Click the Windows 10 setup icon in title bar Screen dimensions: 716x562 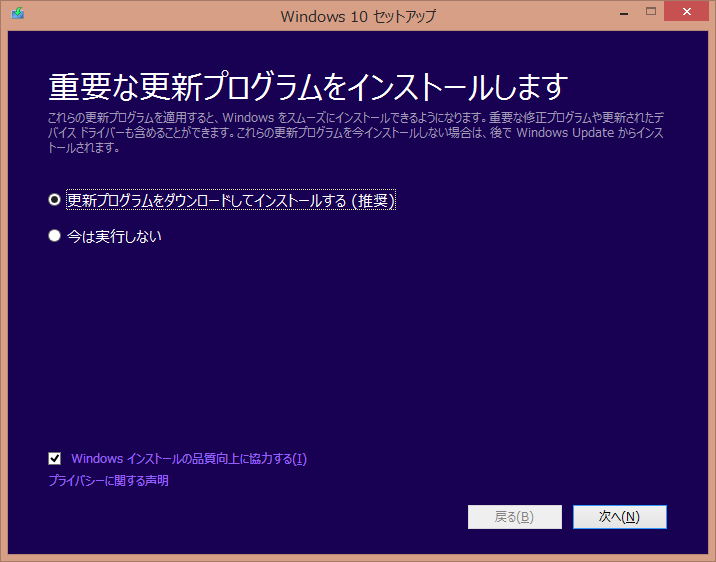point(18,13)
